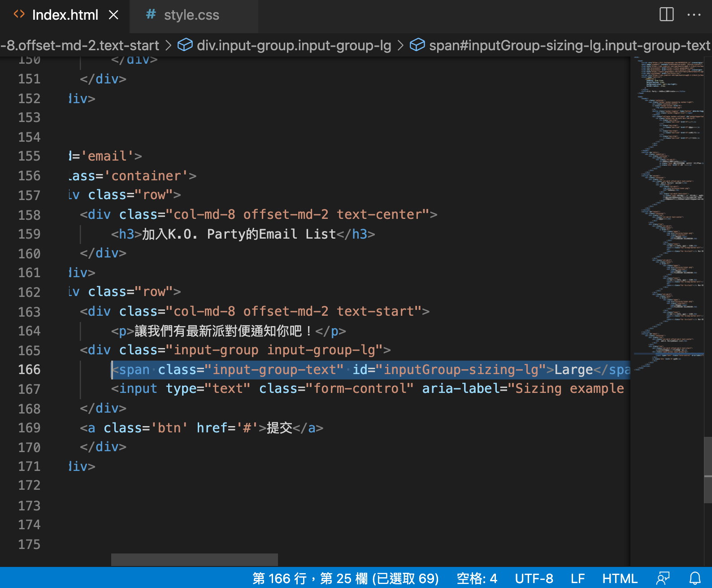Image resolution: width=712 pixels, height=588 pixels.
Task: Click the vertical scrollbar thumb
Action: [708, 470]
